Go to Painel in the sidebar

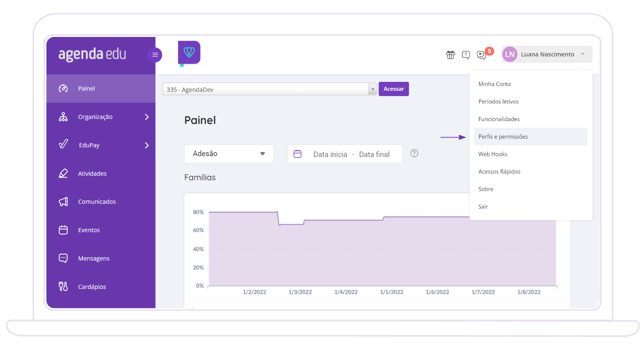point(101,89)
